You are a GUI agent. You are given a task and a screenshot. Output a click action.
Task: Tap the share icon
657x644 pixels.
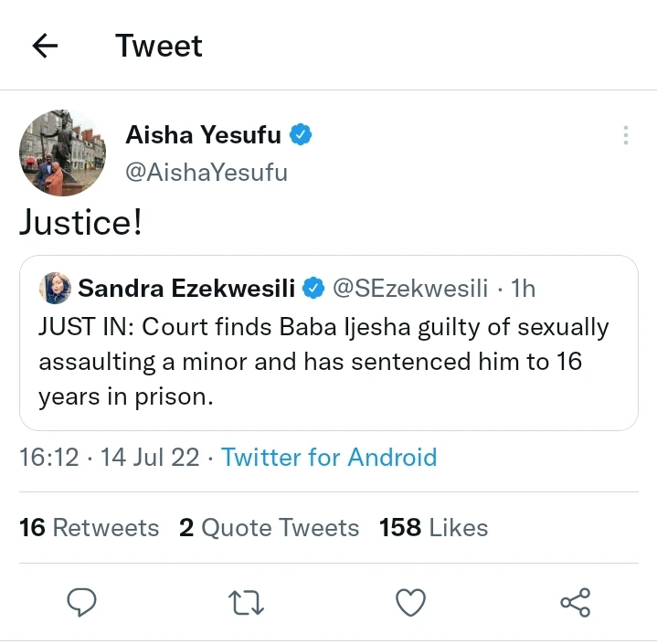pos(575,602)
